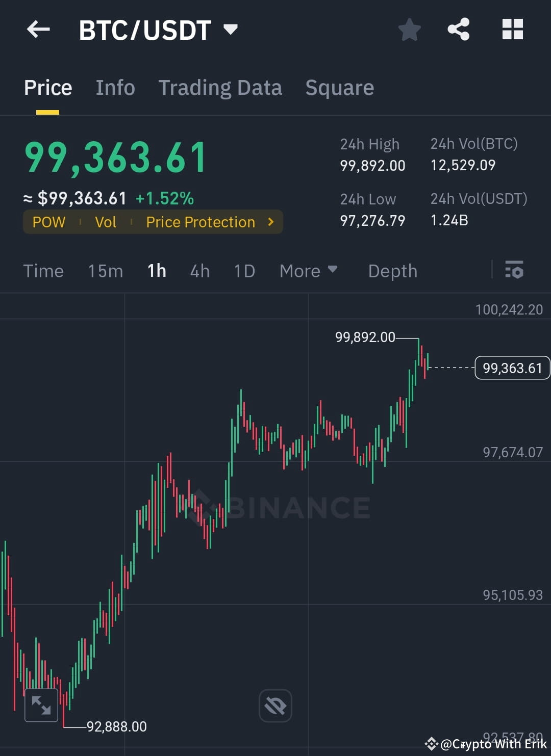Hide order lines using the crossed-eye icon
The height and width of the screenshot is (756, 551).
pyautogui.click(x=275, y=705)
